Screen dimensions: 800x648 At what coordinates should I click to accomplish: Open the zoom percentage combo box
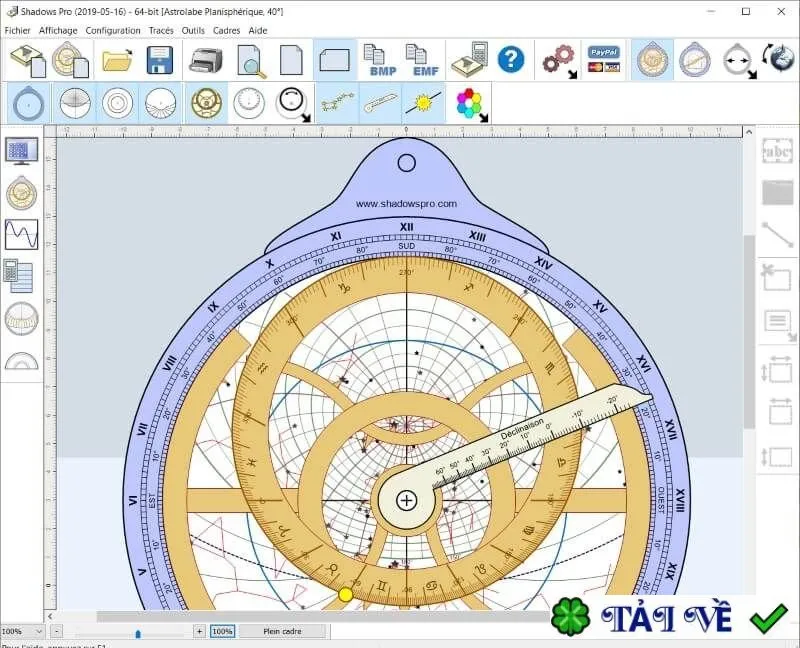(21, 631)
